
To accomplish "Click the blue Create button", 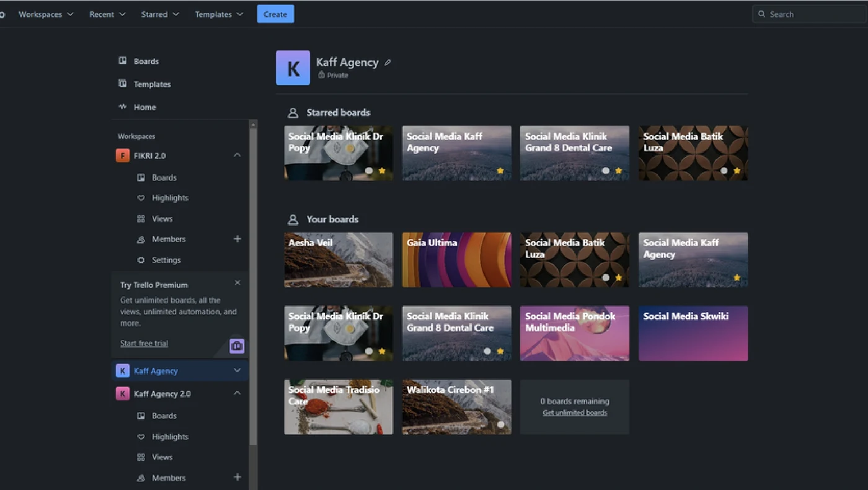I will tap(275, 14).
